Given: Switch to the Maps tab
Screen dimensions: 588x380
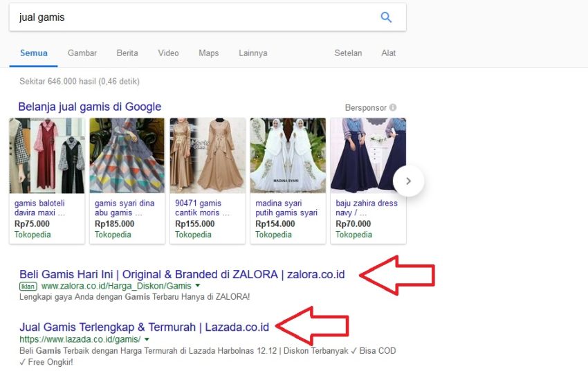Looking at the screenshot, I should pos(208,53).
